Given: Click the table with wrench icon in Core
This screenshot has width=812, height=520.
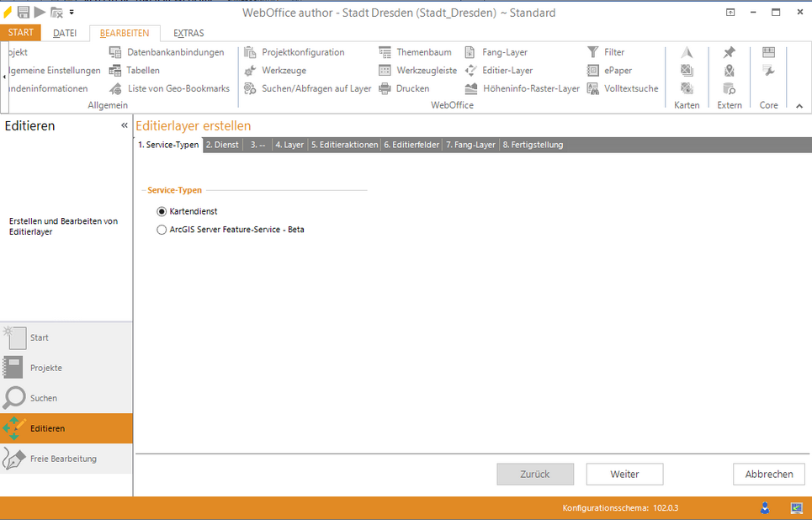Looking at the screenshot, I should click(x=768, y=71).
